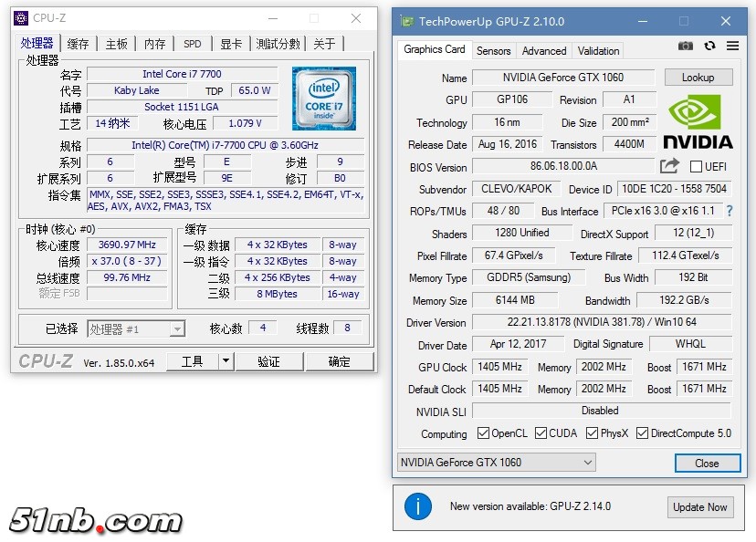Image resolution: width=756 pixels, height=542 pixels.
Task: Open the 内存 tab in CPU-Z
Action: click(155, 44)
